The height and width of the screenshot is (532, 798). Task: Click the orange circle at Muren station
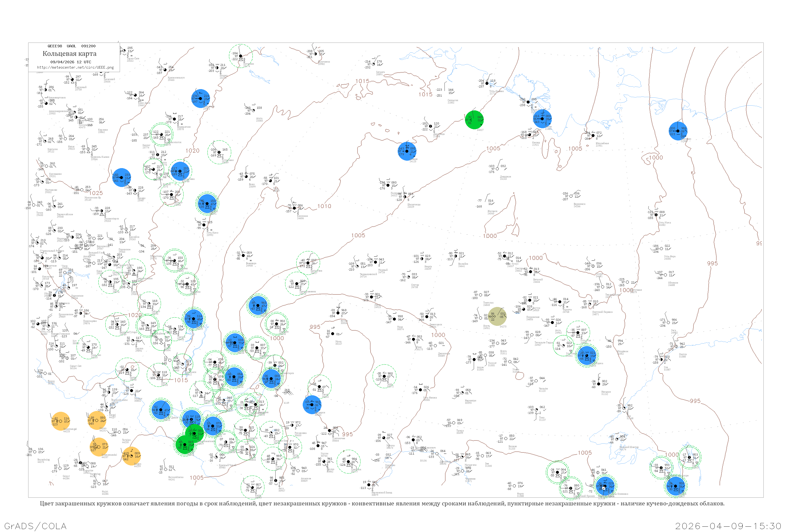coord(97,420)
